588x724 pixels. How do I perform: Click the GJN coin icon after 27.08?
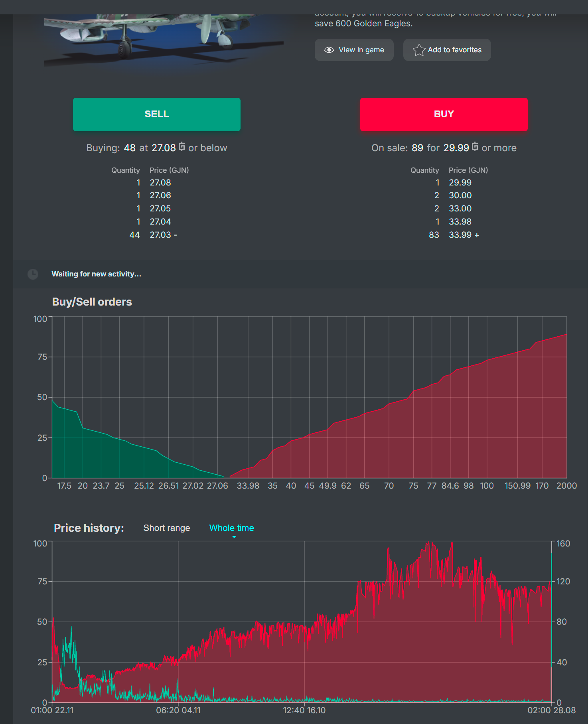tap(182, 147)
